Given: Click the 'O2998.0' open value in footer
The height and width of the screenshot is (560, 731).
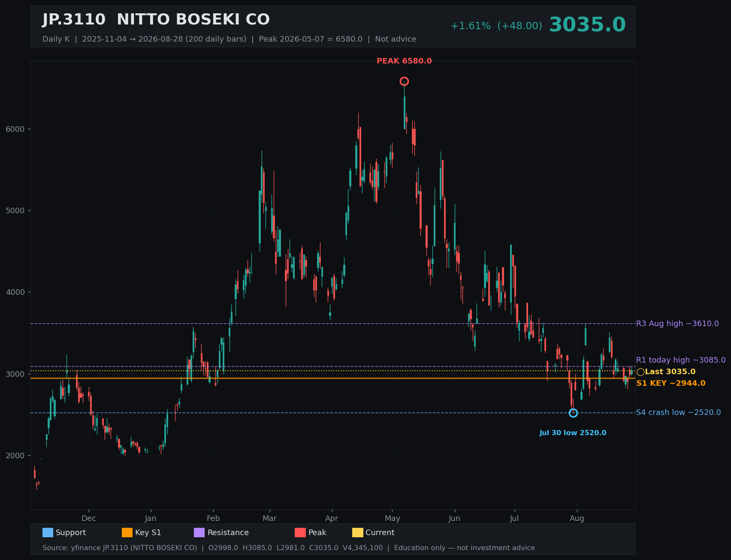Looking at the screenshot, I should (x=223, y=548).
